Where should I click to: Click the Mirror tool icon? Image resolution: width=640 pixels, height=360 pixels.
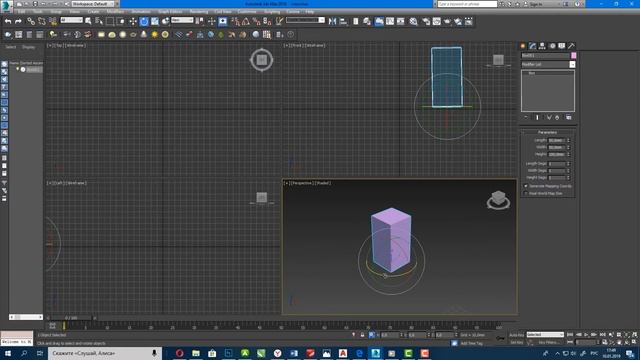coord(332,21)
